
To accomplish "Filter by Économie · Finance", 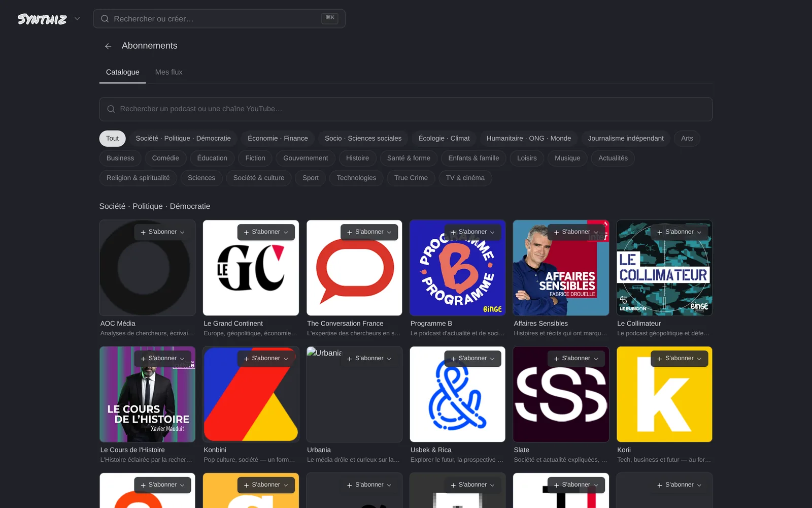I will click(278, 138).
